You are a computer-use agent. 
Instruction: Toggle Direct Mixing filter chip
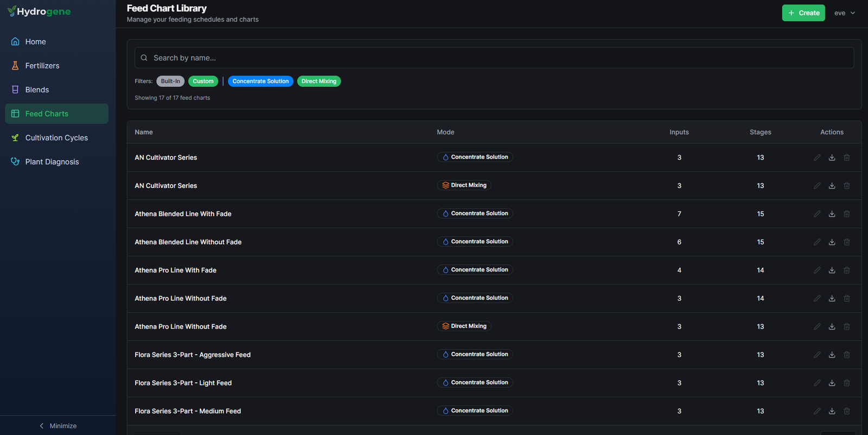click(319, 81)
